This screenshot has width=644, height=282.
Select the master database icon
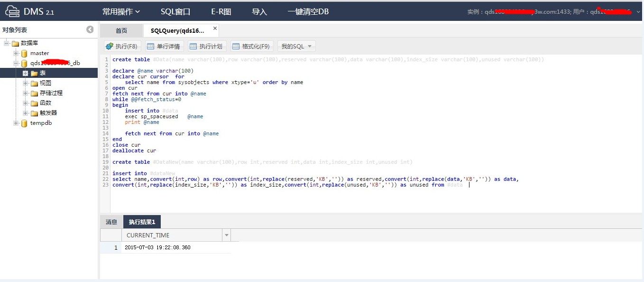tap(24, 53)
